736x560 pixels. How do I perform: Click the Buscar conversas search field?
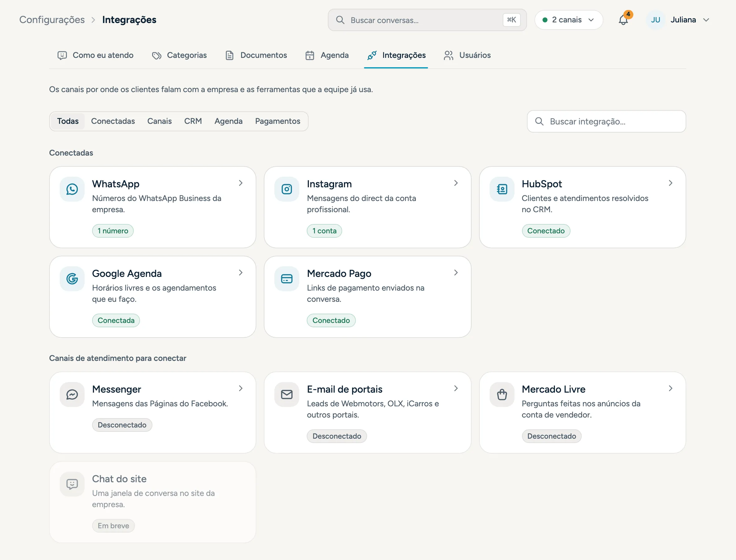pos(427,20)
